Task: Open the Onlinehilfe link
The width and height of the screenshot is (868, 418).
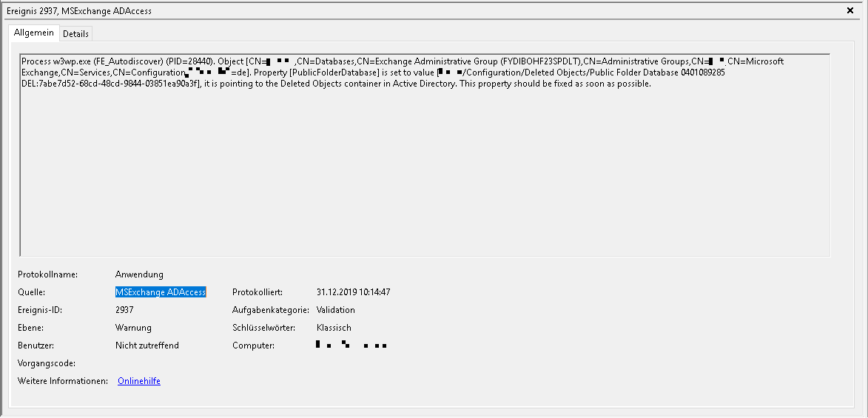Action: point(139,381)
